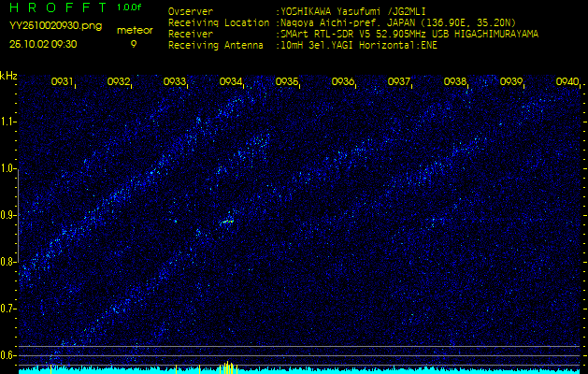The image size is (588, 374).
Task: Select the Nagoya Aichi-pref. JAPAN location text
Action: point(398,22)
